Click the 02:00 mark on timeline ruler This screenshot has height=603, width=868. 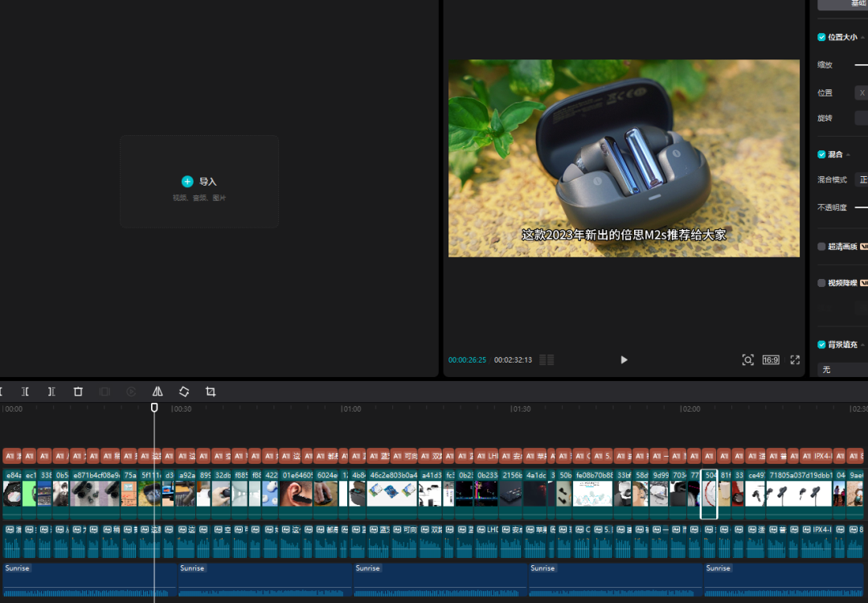[690, 409]
